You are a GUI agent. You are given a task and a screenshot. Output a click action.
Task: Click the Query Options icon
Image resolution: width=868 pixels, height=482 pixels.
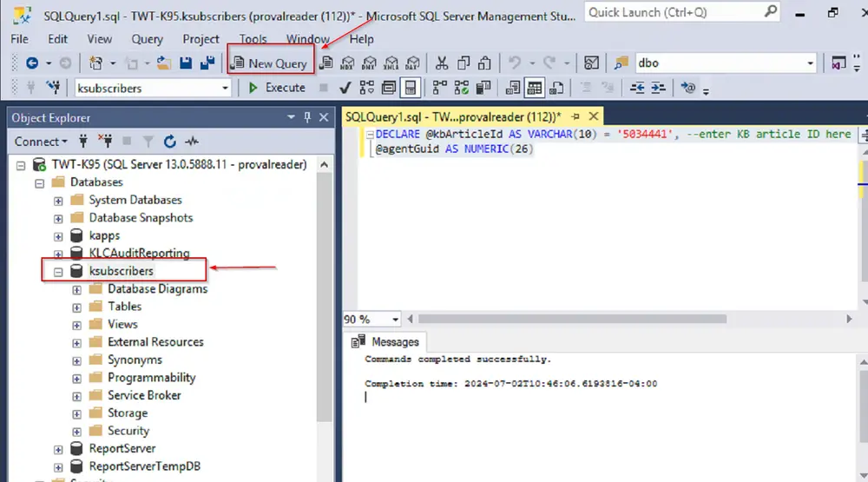pos(389,88)
